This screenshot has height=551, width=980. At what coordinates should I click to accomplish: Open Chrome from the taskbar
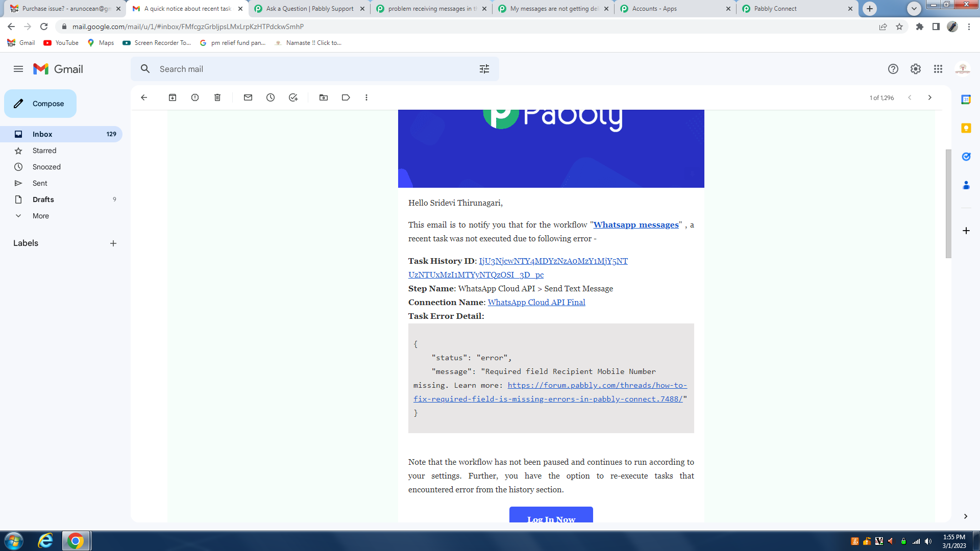76,541
